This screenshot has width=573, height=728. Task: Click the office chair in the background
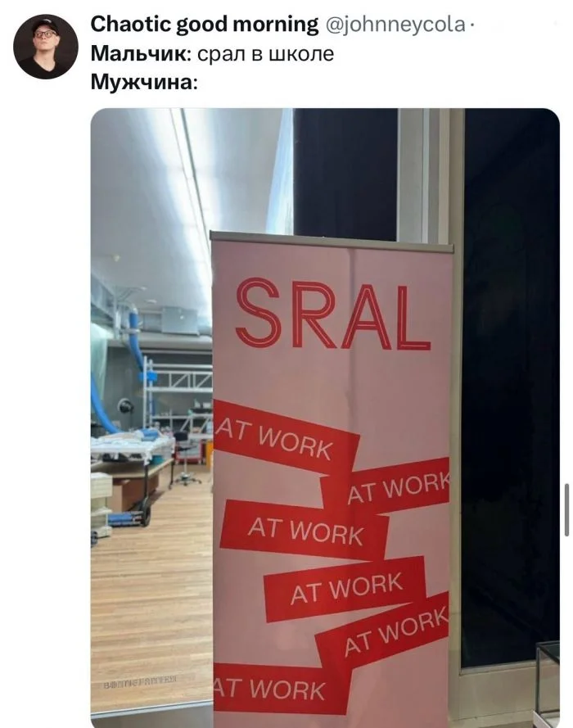pyautogui.click(x=186, y=459)
